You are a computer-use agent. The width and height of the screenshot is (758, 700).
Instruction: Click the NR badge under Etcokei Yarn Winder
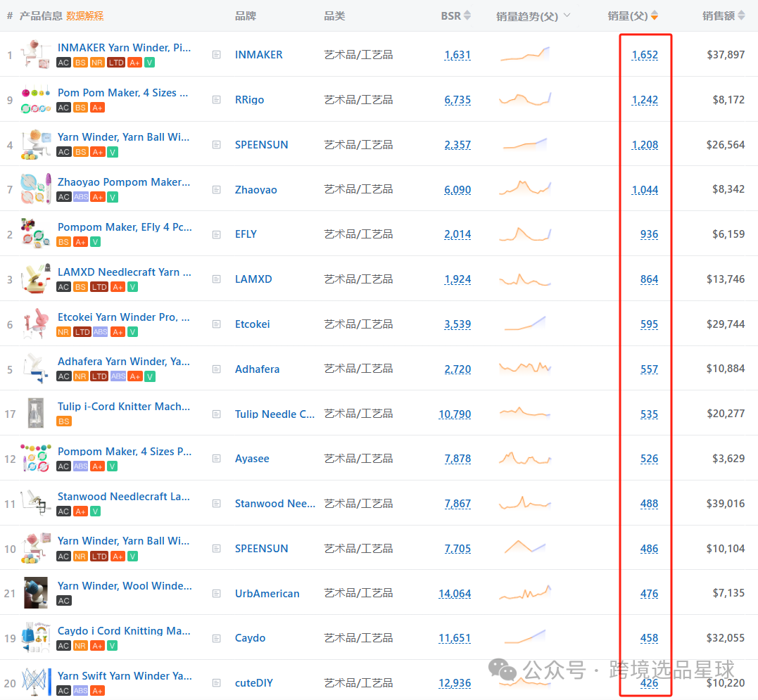tap(63, 332)
